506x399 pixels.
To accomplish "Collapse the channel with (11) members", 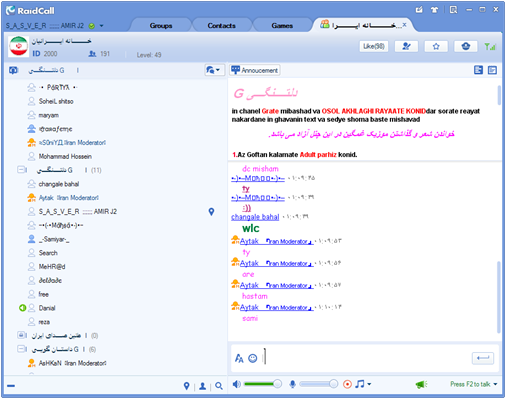I will 22,170.
